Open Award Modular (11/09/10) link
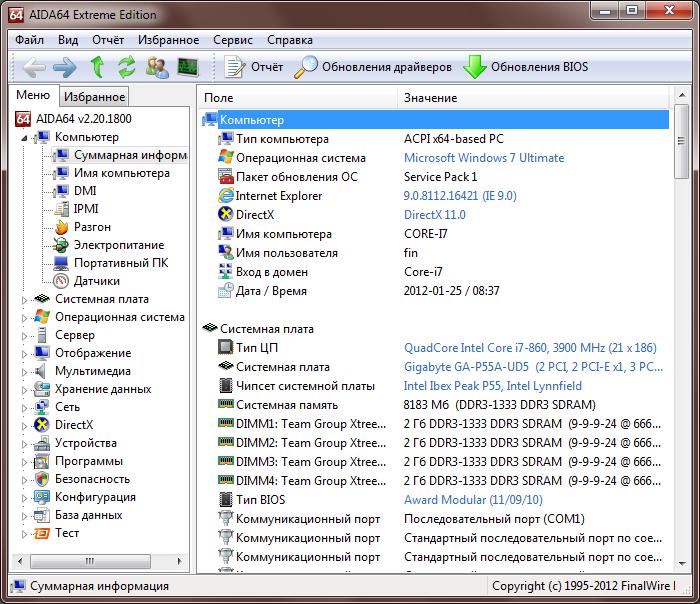This screenshot has width=700, height=604. point(473,500)
